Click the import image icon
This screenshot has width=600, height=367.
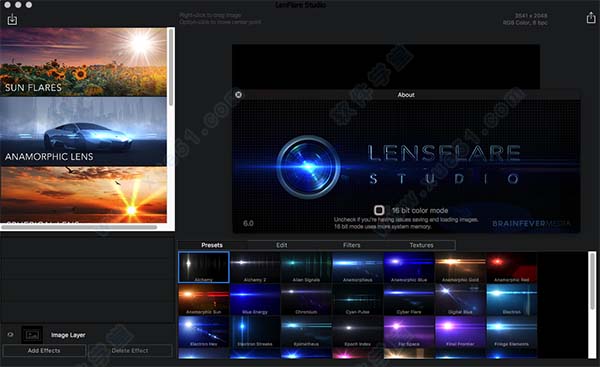pos(12,19)
